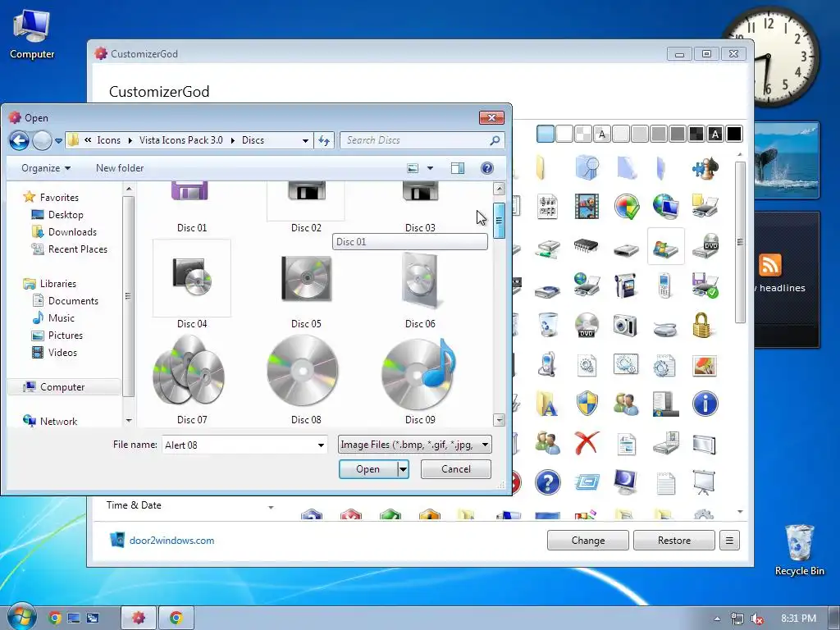This screenshot has height=630, width=840.
Task: Open the views options dropdown arrow
Action: tap(430, 168)
